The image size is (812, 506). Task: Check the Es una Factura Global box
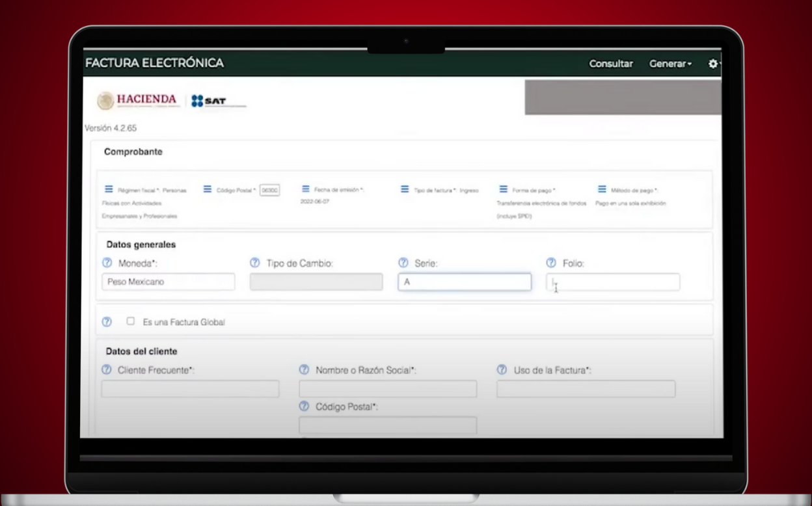[x=131, y=321]
